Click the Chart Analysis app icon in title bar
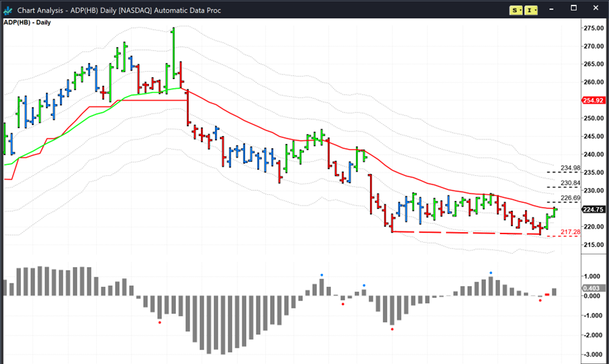Viewport: 609px width, 364px height. [x=7, y=9]
